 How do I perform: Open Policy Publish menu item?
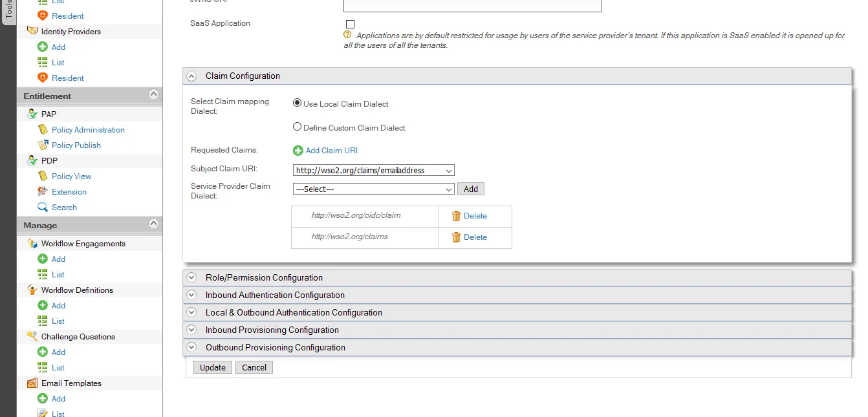click(x=76, y=145)
